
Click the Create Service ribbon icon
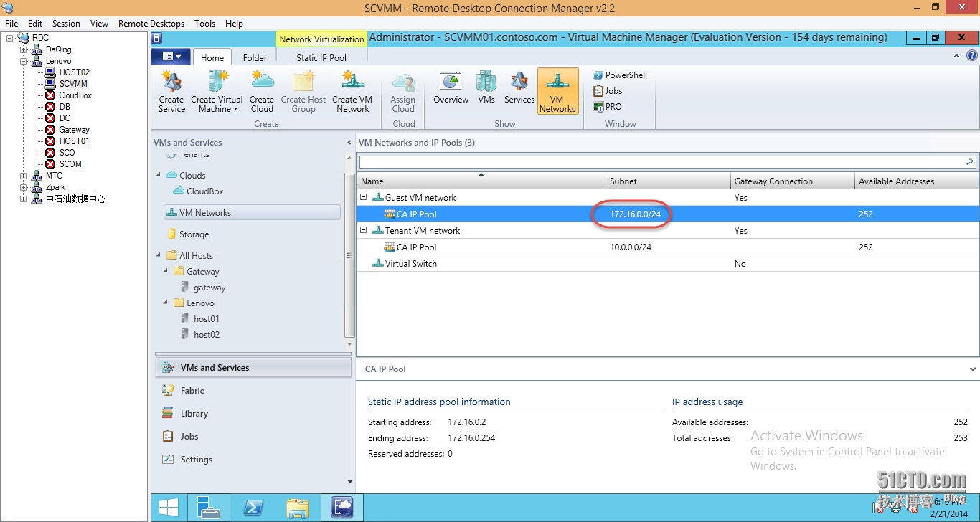pyautogui.click(x=171, y=91)
